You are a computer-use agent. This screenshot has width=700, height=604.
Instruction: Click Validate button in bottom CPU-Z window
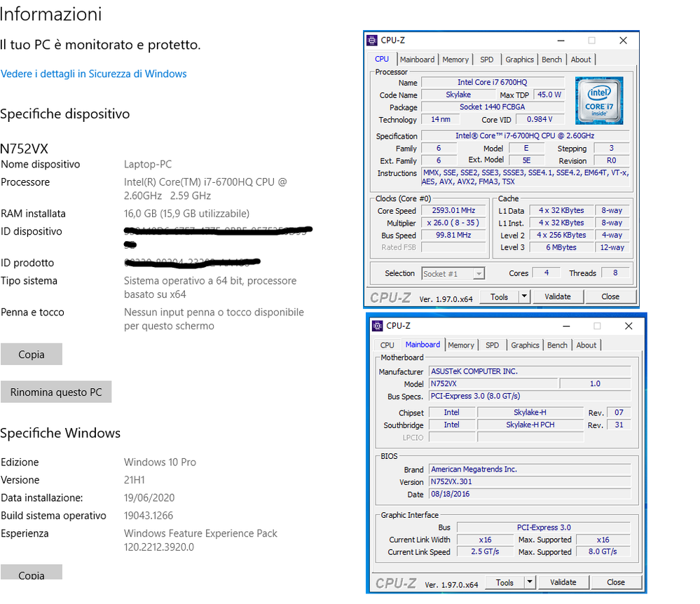563,582
